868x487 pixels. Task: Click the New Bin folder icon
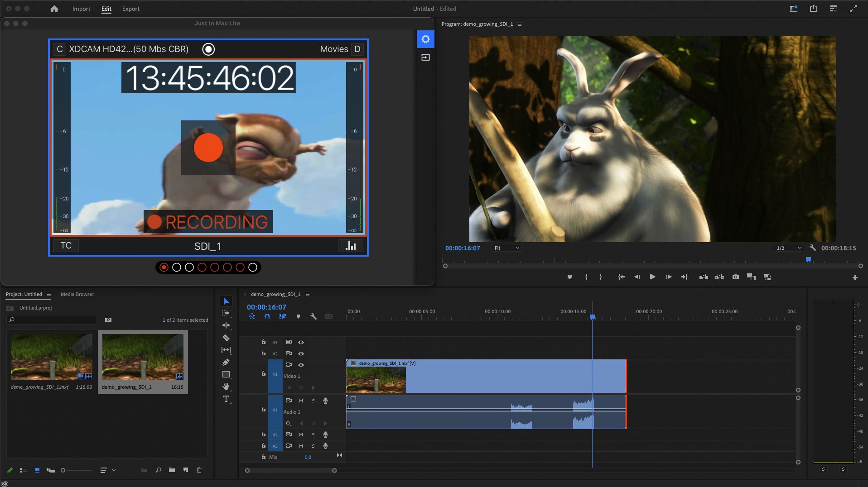pos(172,470)
